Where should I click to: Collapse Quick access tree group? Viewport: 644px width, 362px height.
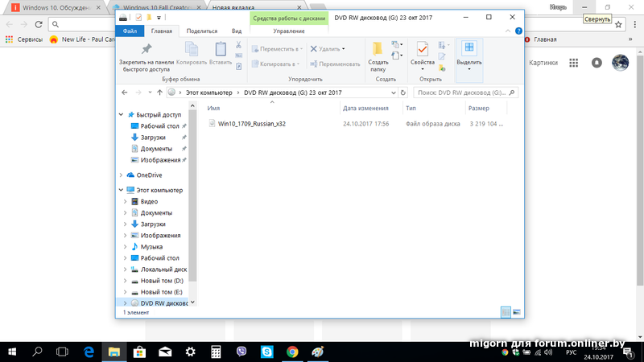coord(122,115)
